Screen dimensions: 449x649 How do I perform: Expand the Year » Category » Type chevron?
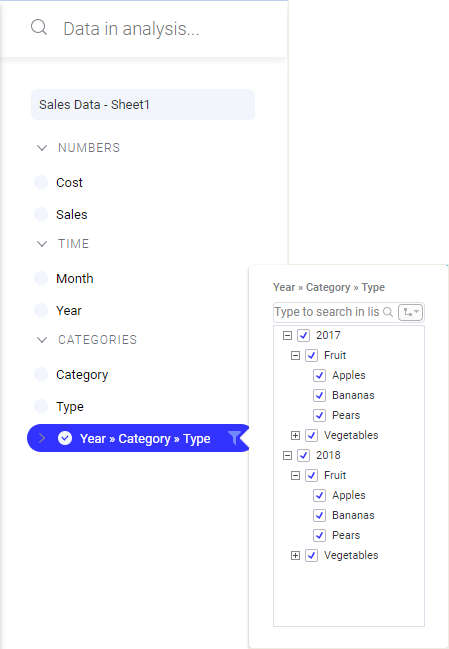42,438
